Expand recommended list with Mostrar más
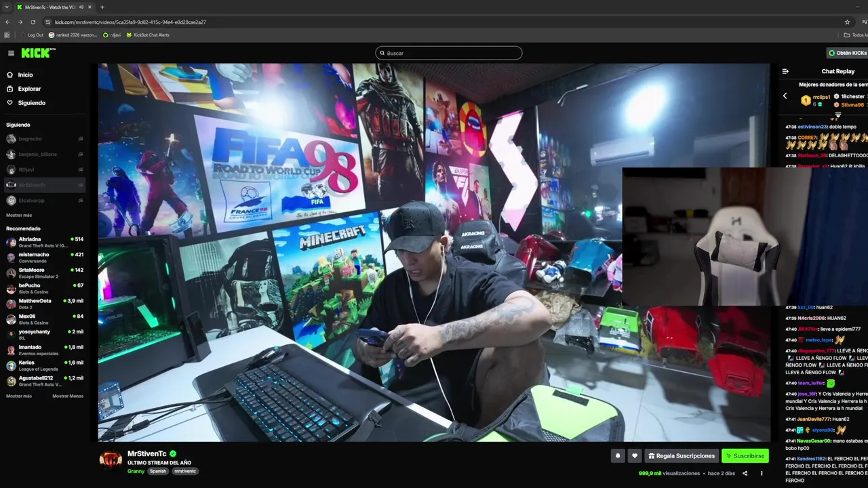The height and width of the screenshot is (488, 868). [19, 396]
